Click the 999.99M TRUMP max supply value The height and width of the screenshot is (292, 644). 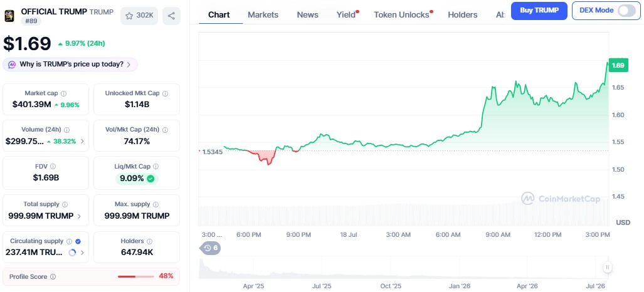click(137, 216)
